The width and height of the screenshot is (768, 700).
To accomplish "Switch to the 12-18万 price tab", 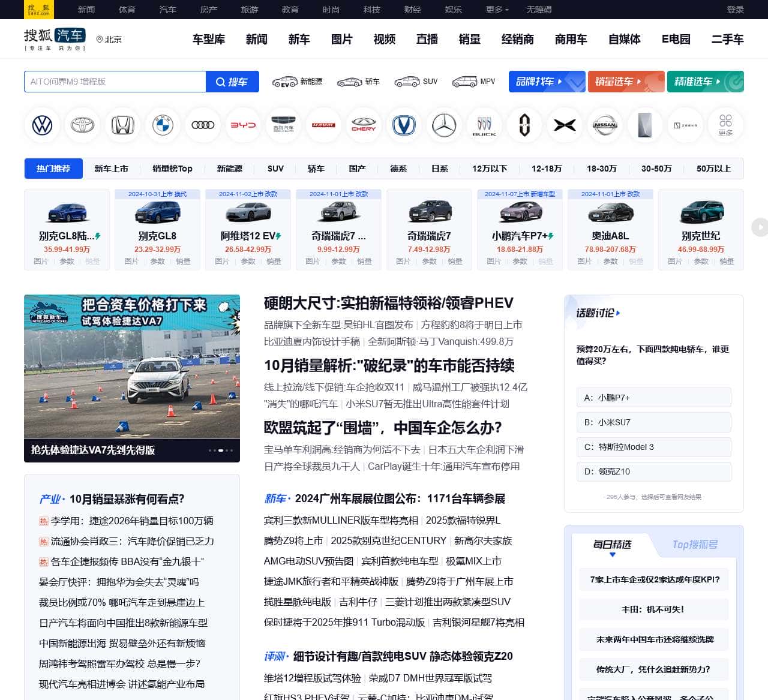I will tap(547, 169).
